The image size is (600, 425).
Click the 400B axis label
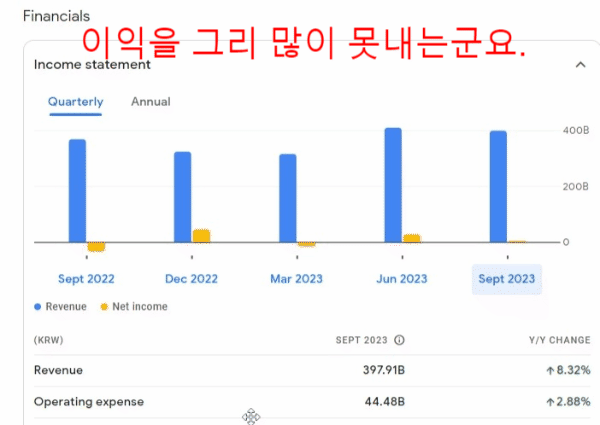pos(576,130)
